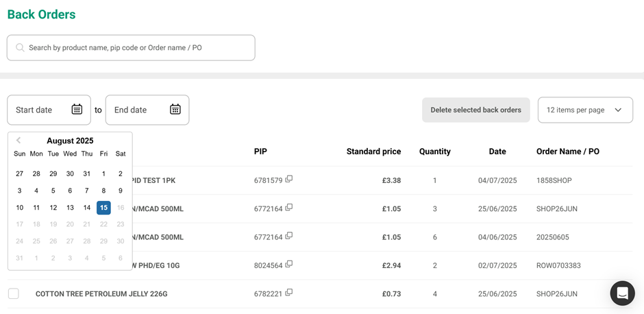Image resolution: width=644 pixels, height=314 pixels.
Task: Click the search magnifier icon
Action: 20,48
